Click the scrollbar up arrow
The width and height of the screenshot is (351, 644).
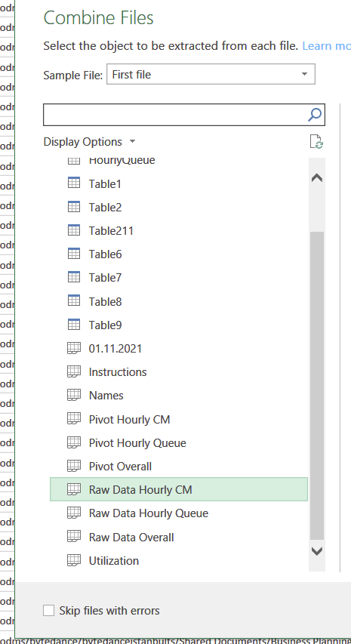316,178
